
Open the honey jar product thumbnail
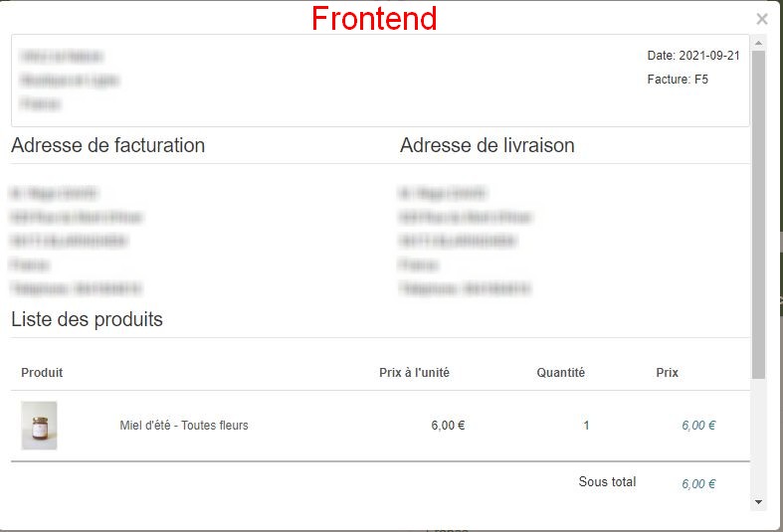[x=39, y=426]
